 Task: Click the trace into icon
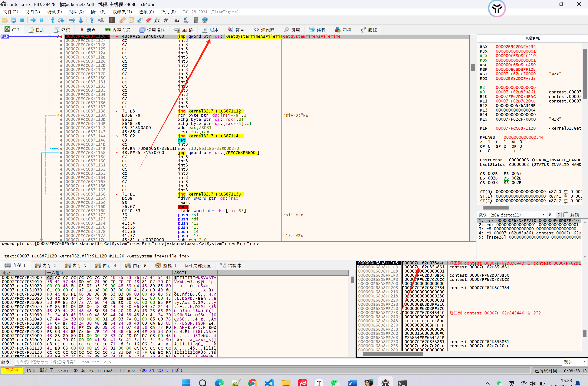[x=72, y=20]
